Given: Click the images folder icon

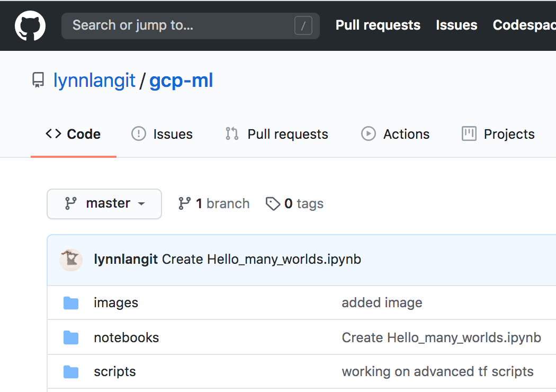Looking at the screenshot, I should 71,303.
